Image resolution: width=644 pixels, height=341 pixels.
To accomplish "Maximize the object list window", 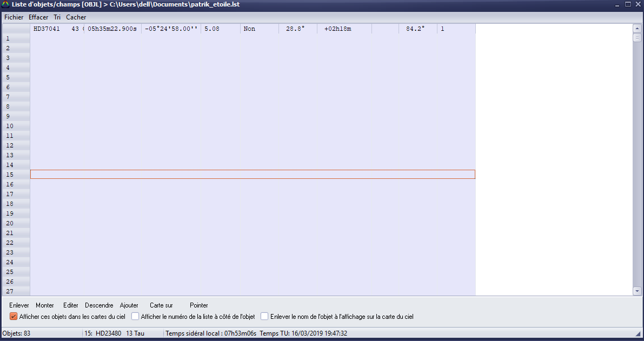I will tap(628, 4).
